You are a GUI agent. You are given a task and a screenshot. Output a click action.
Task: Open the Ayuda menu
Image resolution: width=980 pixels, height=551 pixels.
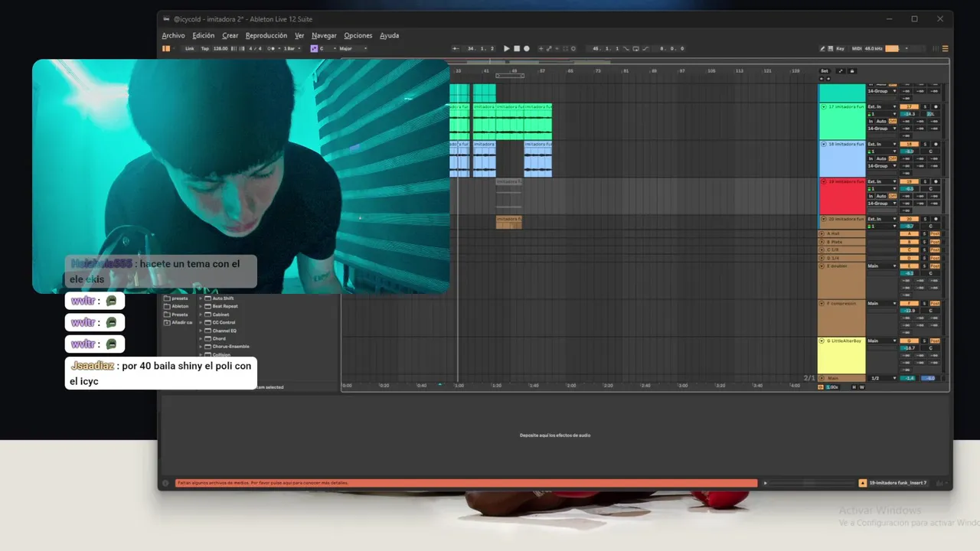point(389,35)
